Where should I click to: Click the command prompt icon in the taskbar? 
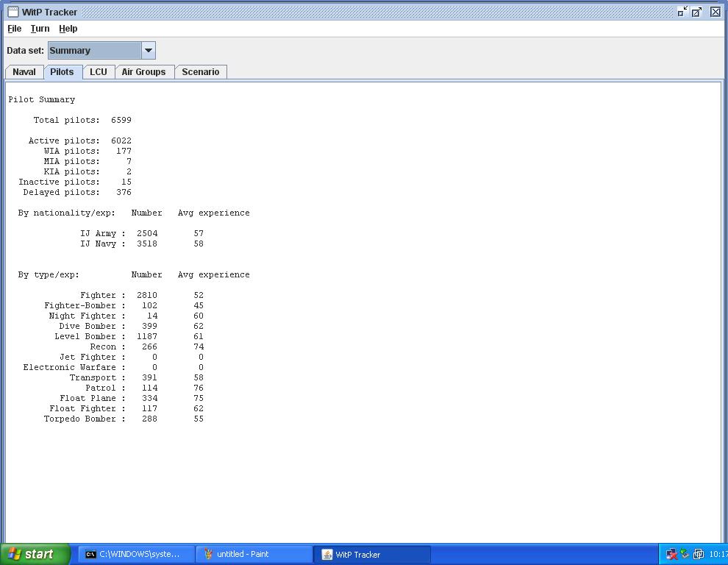(90, 554)
